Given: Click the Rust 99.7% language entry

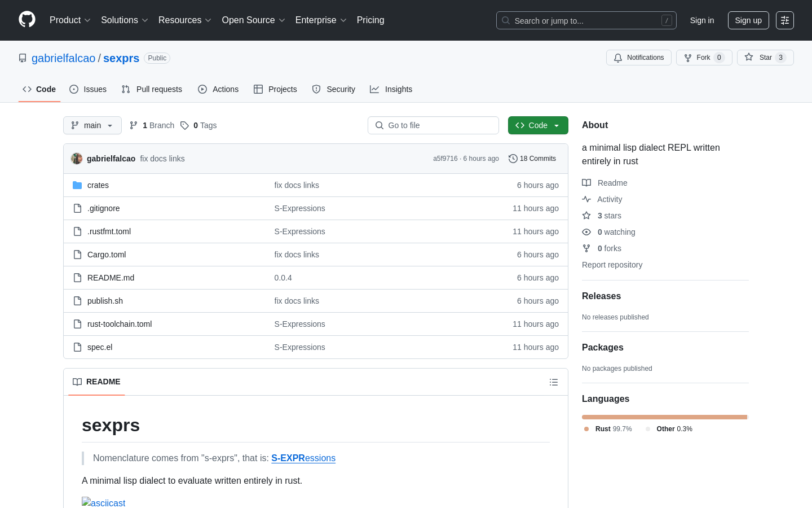Looking at the screenshot, I should pyautogui.click(x=608, y=429).
